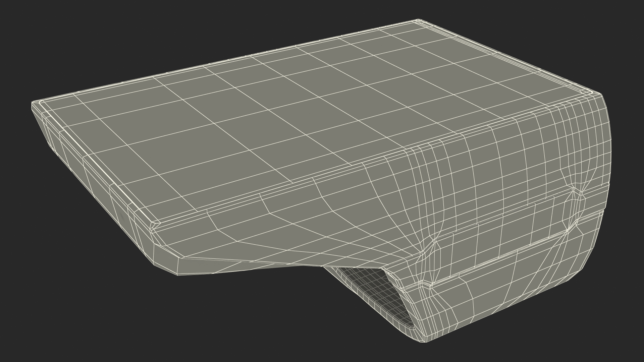644x362 pixels.
Task: Click the bottom-most rounded edge of the model
Action: pos(423,339)
